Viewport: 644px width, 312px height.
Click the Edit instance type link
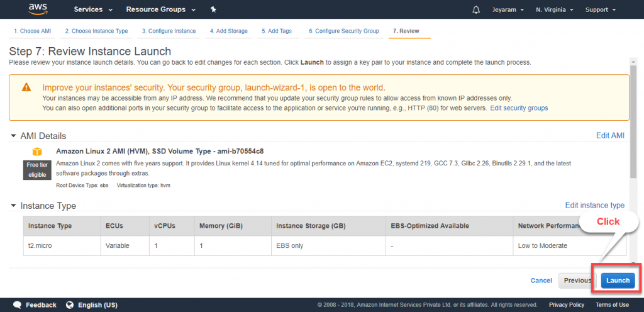(x=595, y=205)
